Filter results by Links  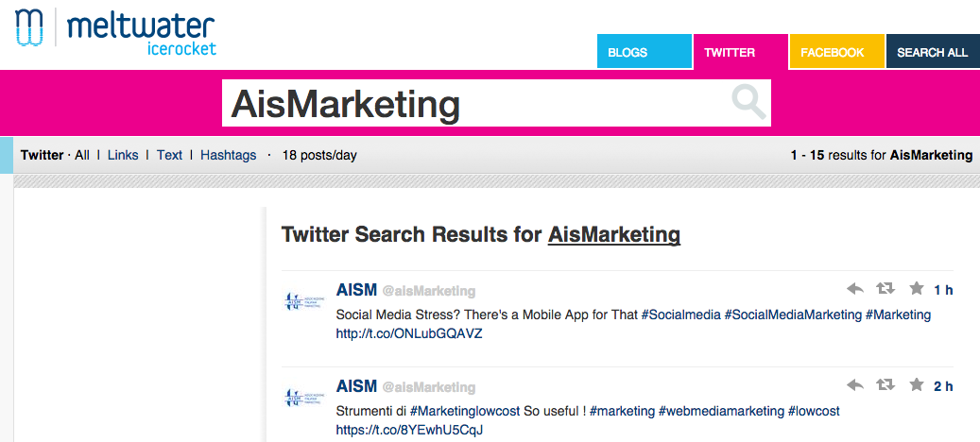(x=123, y=155)
